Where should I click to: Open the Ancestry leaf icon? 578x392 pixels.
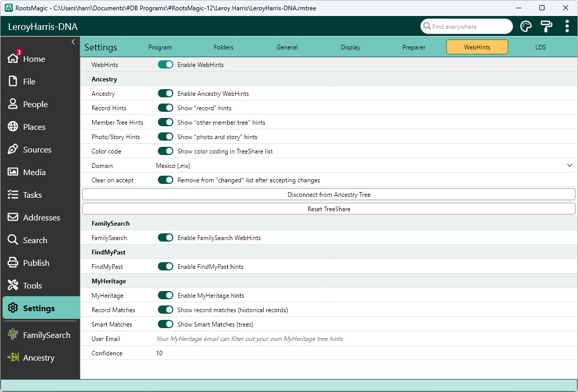pos(13,357)
